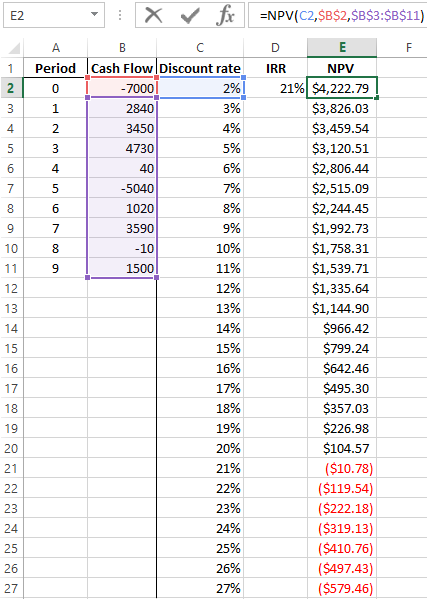Select the negative NPV cell ($579.46)
Screen dimensions: 427x599
pos(342,588)
